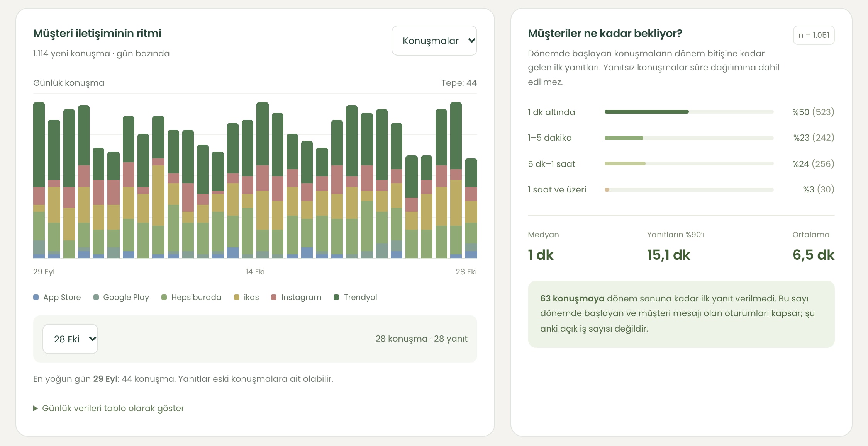The height and width of the screenshot is (446, 868).
Task: Click the 1 saat ve üzeri row
Action: click(681, 189)
